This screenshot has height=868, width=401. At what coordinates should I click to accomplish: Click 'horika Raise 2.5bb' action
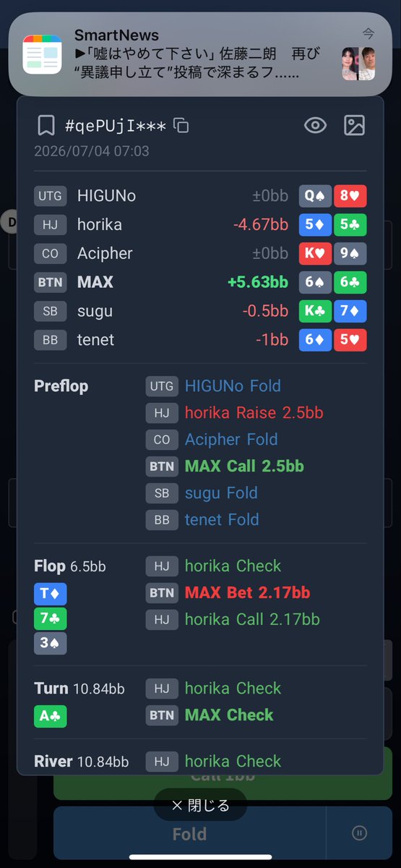(254, 413)
